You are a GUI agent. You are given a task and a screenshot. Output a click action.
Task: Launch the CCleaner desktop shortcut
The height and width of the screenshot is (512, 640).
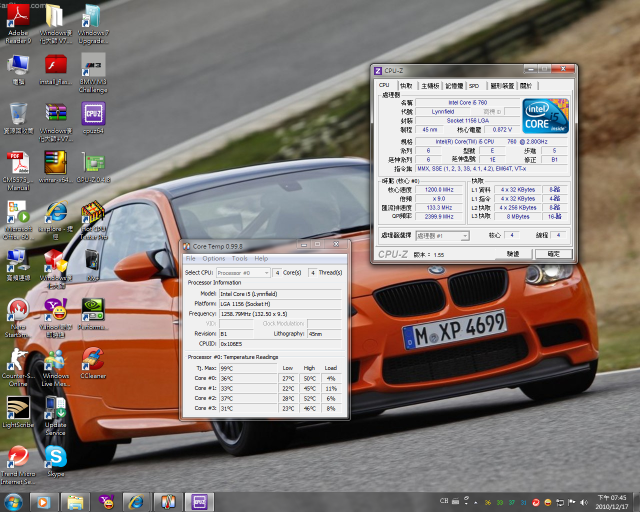pyautogui.click(x=93, y=363)
